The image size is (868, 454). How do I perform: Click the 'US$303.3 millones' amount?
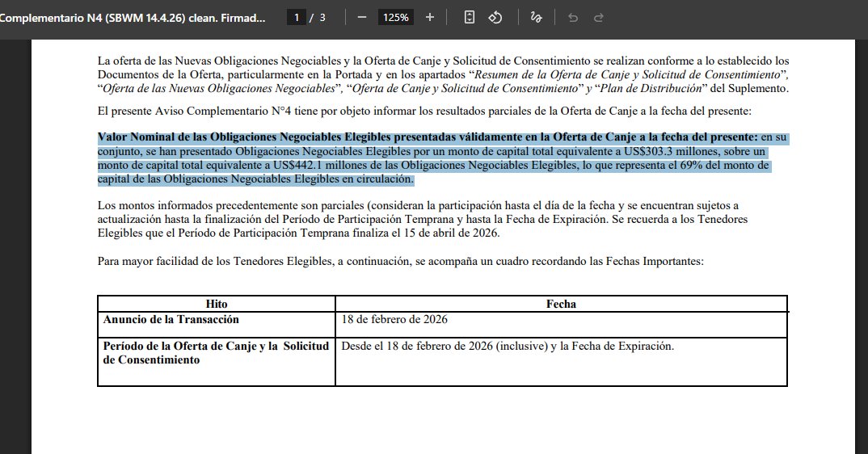tap(670, 151)
